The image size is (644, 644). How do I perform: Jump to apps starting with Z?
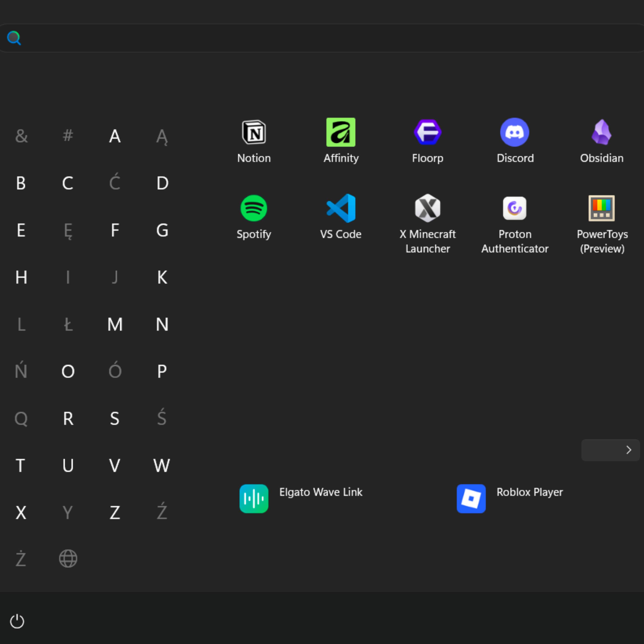coord(115,512)
